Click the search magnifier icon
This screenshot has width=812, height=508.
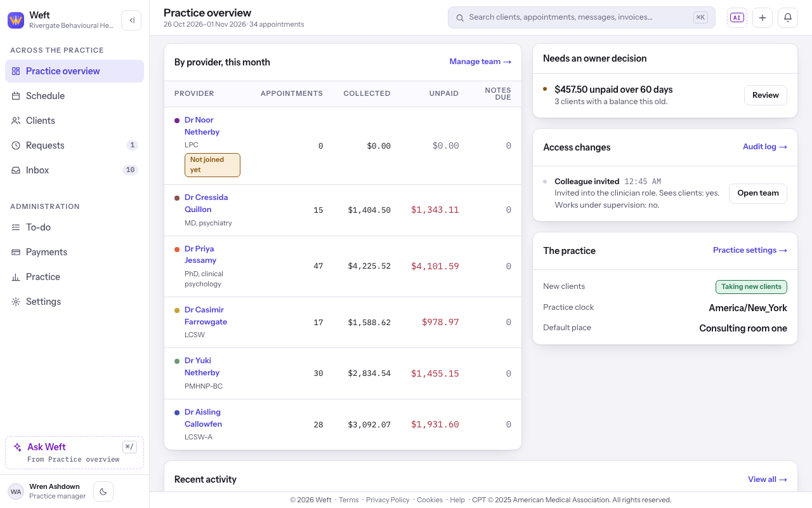click(460, 18)
